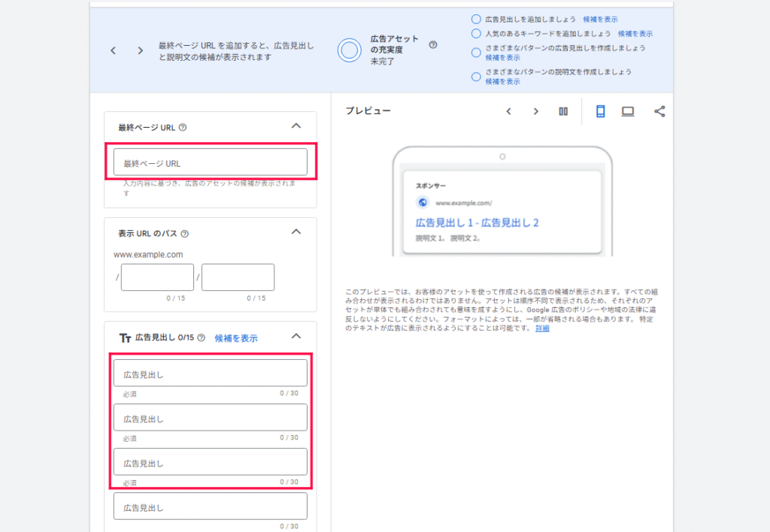The height and width of the screenshot is (532, 770).
Task: Click the side-by-side preview comparison icon
Action: coord(563,110)
